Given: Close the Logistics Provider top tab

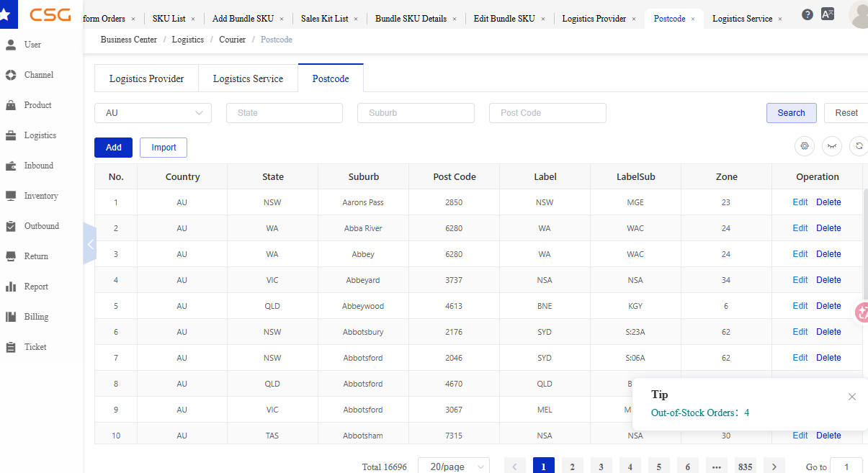Looking at the screenshot, I should point(634,19).
